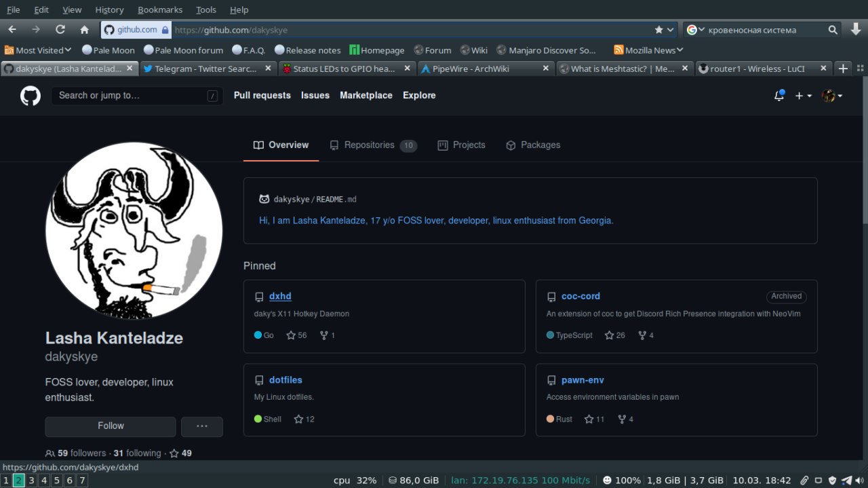This screenshot has width=868, height=488.
Task: Open the History menu
Action: pos(109,10)
